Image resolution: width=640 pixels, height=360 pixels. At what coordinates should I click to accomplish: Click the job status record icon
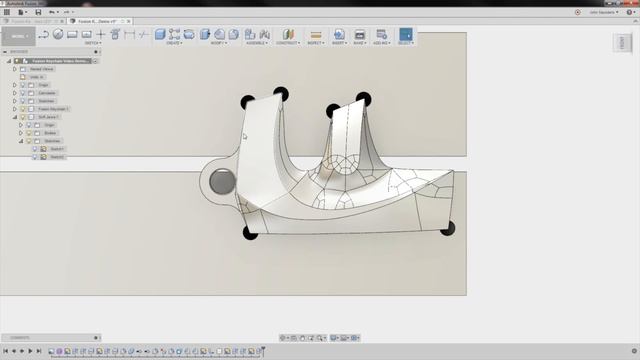578,12
